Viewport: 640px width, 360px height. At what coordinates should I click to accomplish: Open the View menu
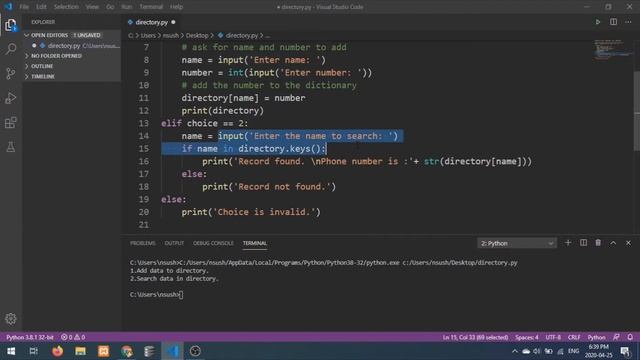(x=92, y=7)
